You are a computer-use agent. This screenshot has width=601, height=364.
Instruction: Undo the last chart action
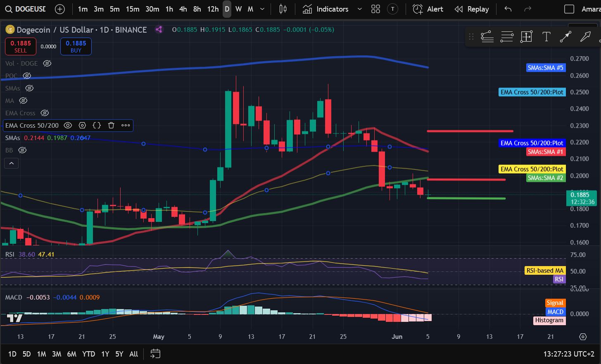508,9
